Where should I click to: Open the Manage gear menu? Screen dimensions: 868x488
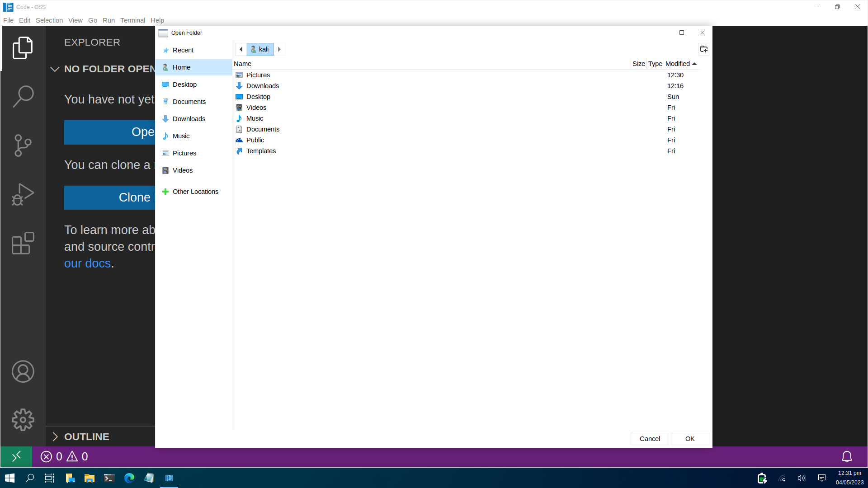(23, 420)
